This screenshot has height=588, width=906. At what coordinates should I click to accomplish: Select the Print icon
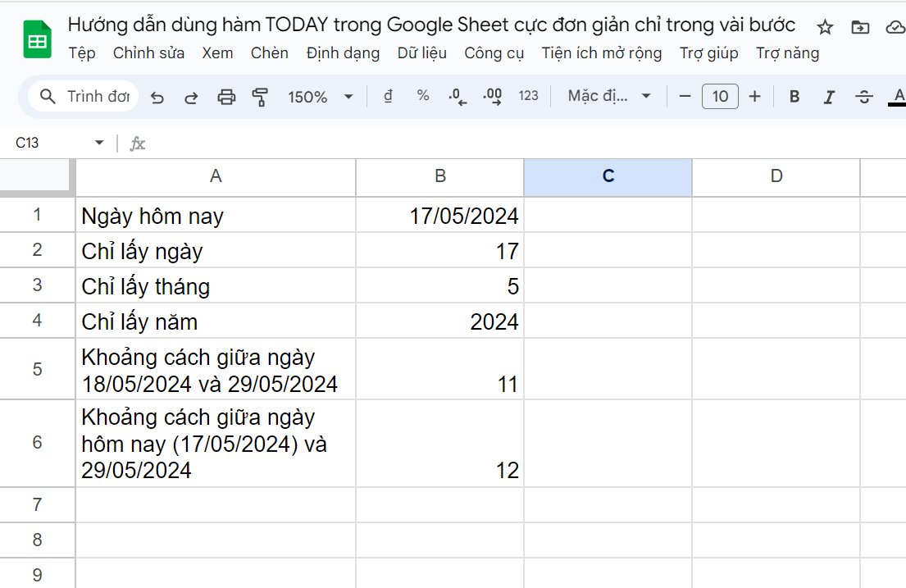click(225, 96)
